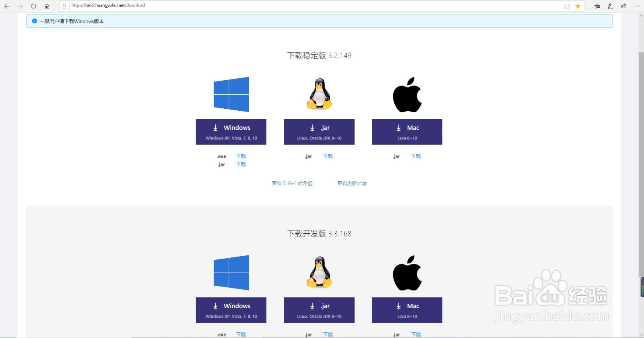The image size is (644, 338).
Task: Click the scrollbar down arrow
Action: pos(641,335)
